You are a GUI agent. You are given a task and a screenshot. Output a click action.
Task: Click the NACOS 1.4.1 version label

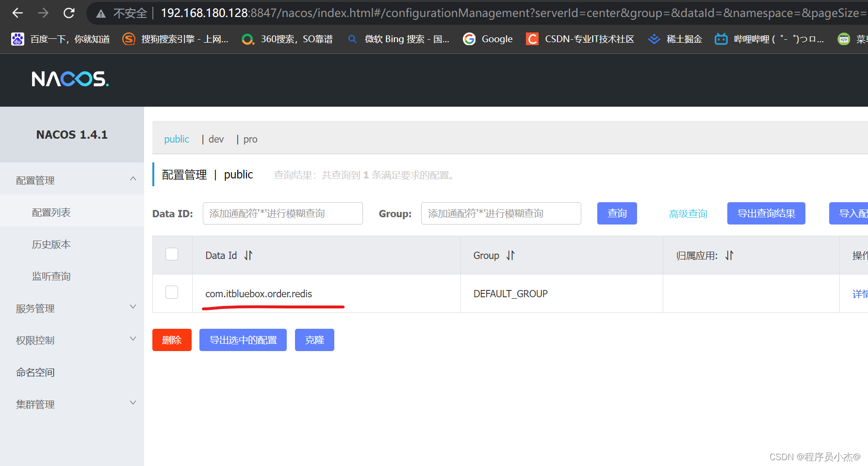72,135
